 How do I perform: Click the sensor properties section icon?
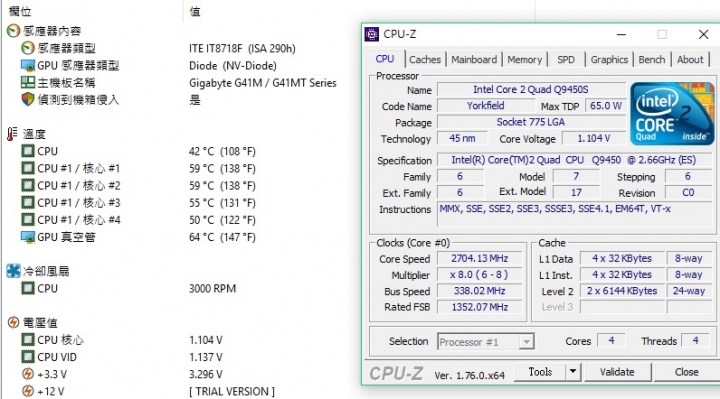point(13,31)
